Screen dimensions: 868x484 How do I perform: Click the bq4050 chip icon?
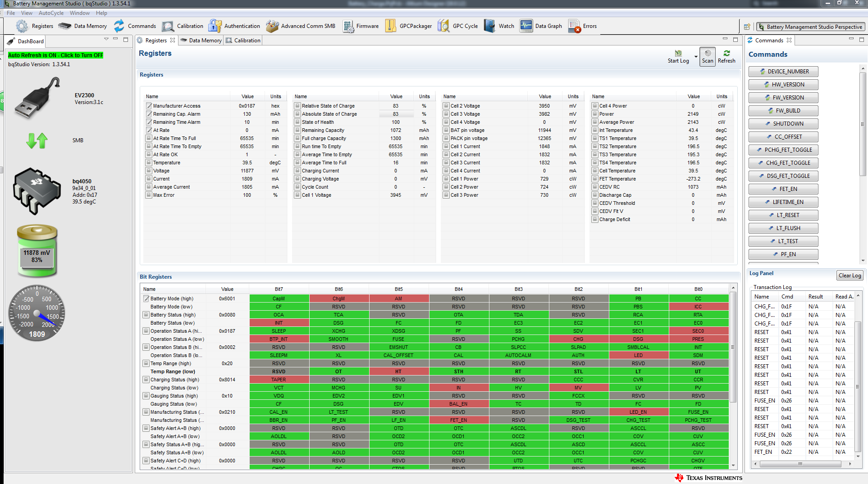(x=37, y=191)
